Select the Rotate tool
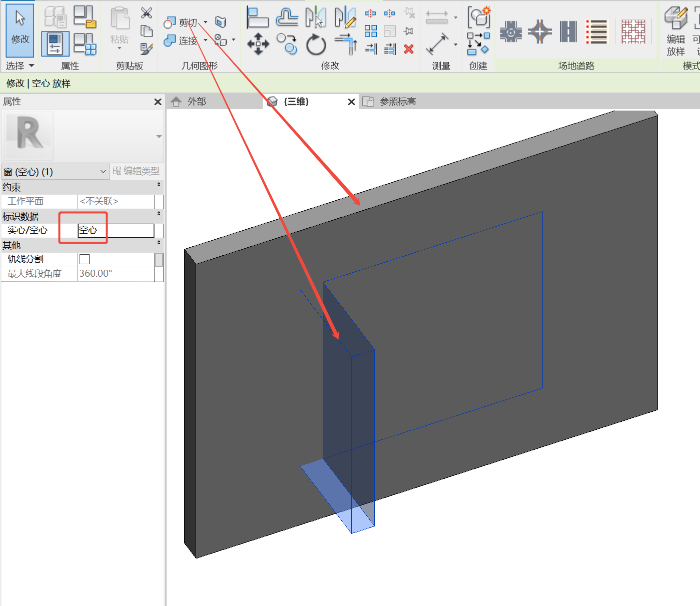This screenshot has width=700, height=606. tap(315, 44)
